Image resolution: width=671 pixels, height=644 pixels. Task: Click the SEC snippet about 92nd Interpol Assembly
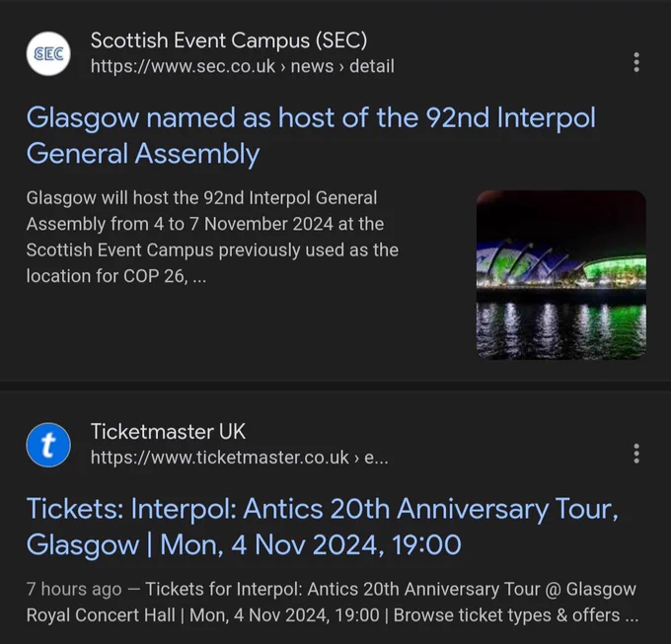(x=212, y=237)
